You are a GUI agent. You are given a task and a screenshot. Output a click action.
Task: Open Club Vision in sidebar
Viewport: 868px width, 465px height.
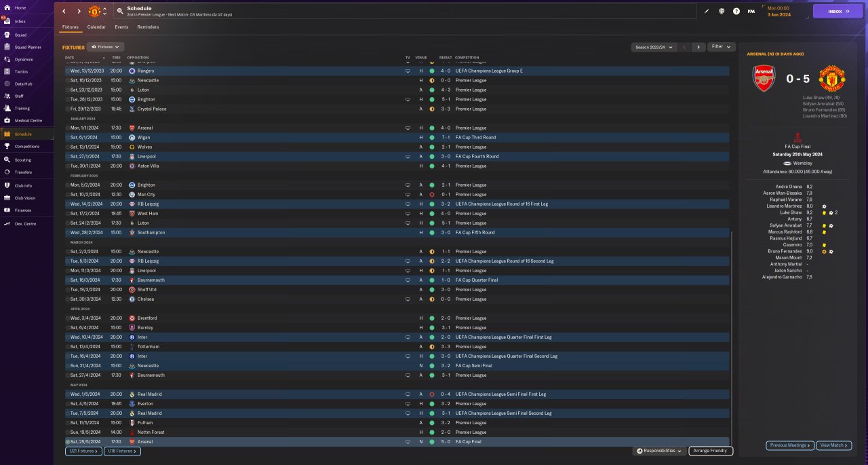(25, 198)
